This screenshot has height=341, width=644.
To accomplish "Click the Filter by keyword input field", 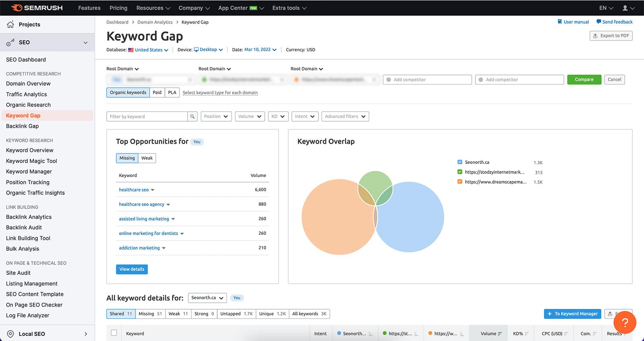I will 147,116.
